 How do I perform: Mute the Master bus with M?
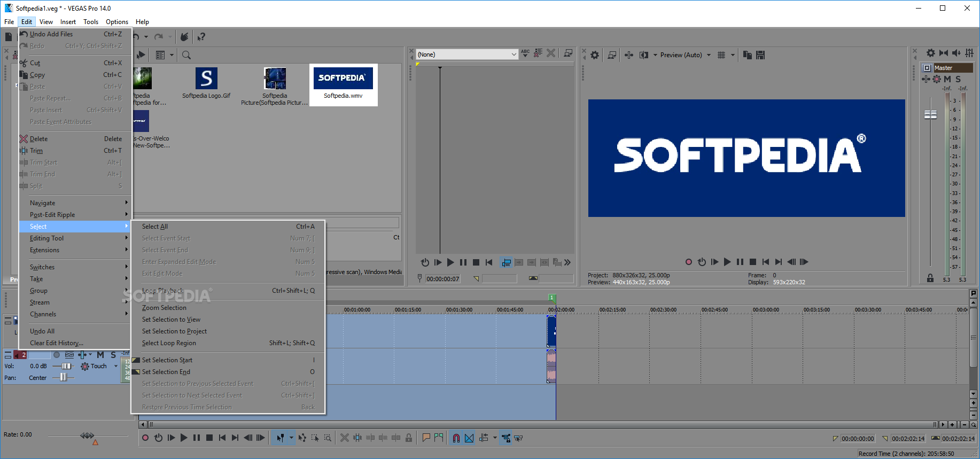tap(947, 79)
